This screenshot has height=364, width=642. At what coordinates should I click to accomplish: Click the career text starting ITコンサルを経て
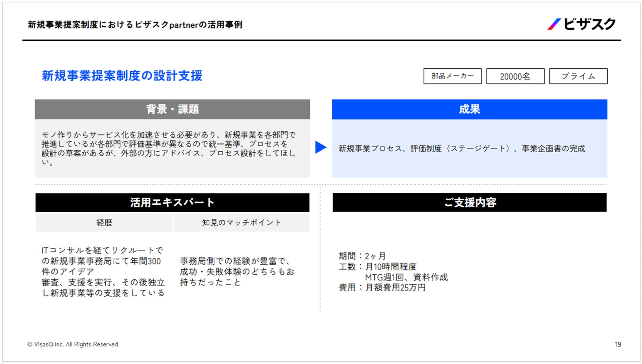pyautogui.click(x=103, y=271)
